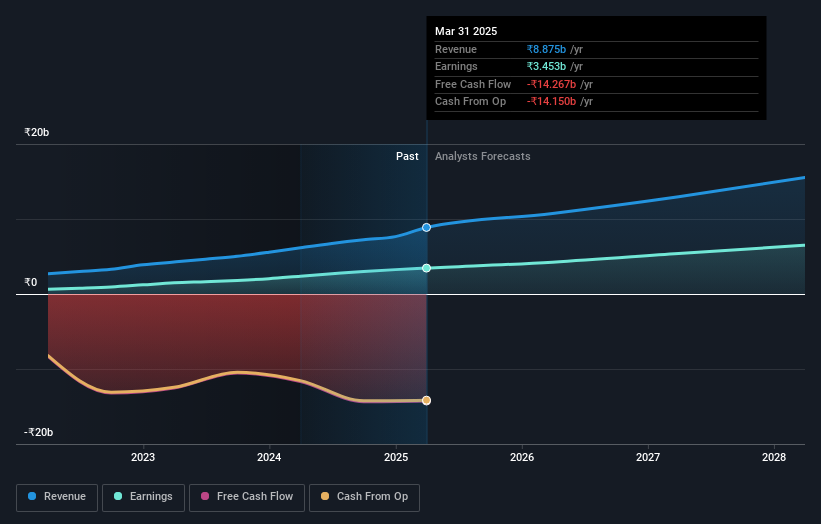The height and width of the screenshot is (524, 821).
Task: Click the Revenue row label in tooltip
Action: pyautogui.click(x=456, y=49)
